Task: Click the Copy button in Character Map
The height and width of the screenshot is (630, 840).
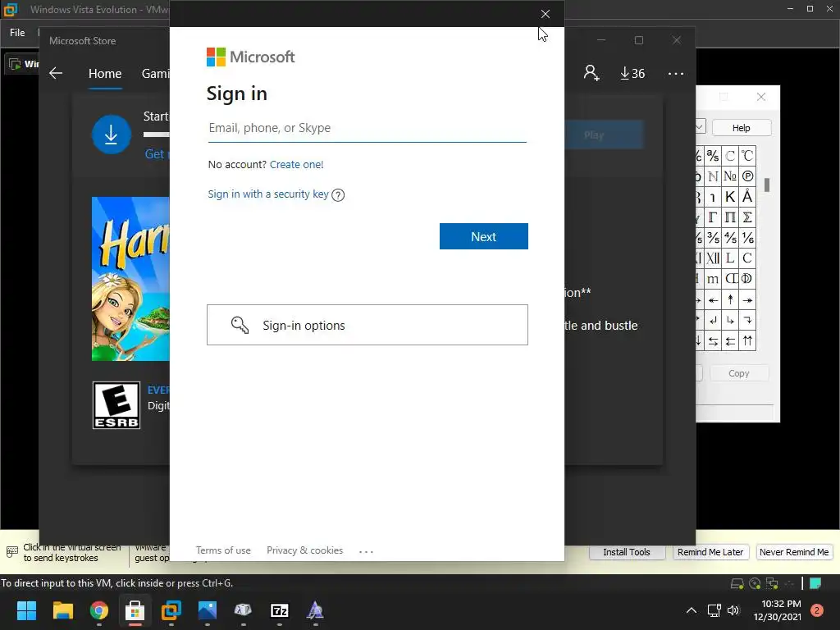Action: [x=739, y=373]
